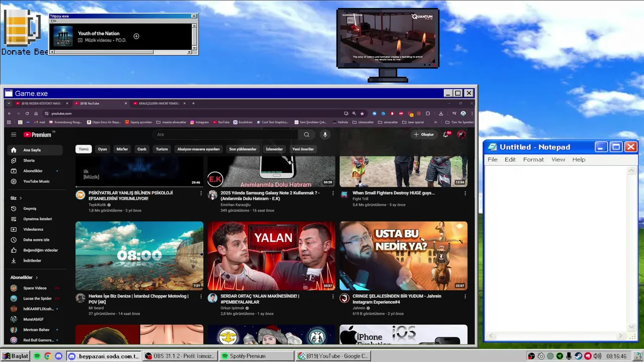Viewport: 644px width, 362px height.
Task: Switch to the KRALİÇELERİN FAVORİ YEMEK browser tab
Action: [159, 104]
